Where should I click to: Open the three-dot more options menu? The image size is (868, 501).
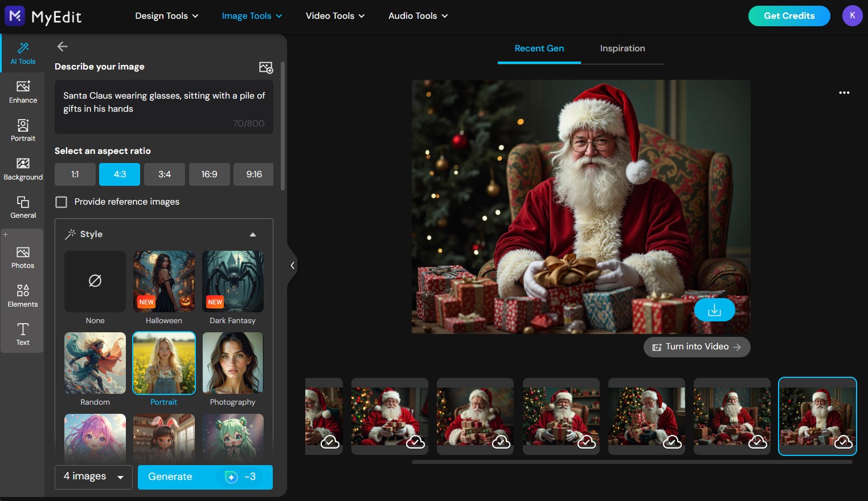tap(844, 92)
